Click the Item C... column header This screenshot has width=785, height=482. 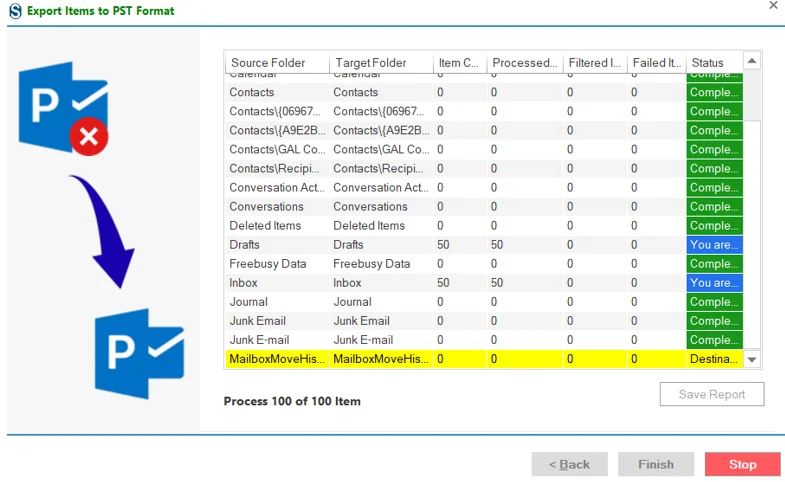click(x=460, y=63)
